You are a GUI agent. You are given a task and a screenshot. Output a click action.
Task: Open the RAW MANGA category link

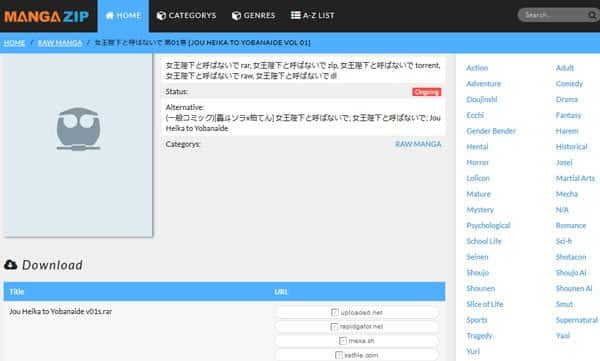418,144
